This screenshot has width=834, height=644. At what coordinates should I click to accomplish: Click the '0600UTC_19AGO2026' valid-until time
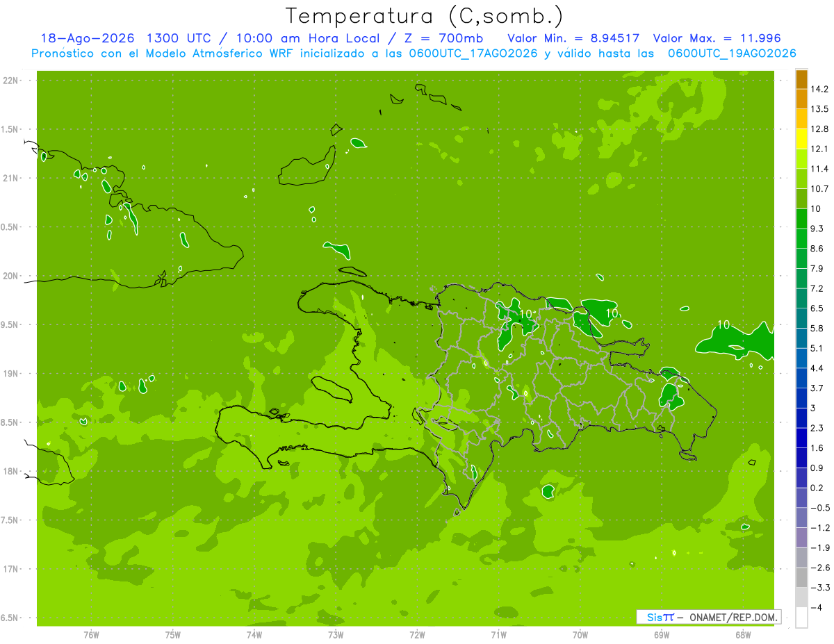click(x=732, y=53)
